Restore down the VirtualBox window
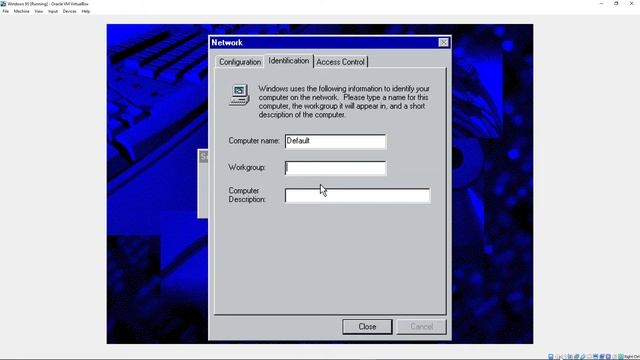This screenshot has width=640, height=360. pyautogui.click(x=616, y=4)
